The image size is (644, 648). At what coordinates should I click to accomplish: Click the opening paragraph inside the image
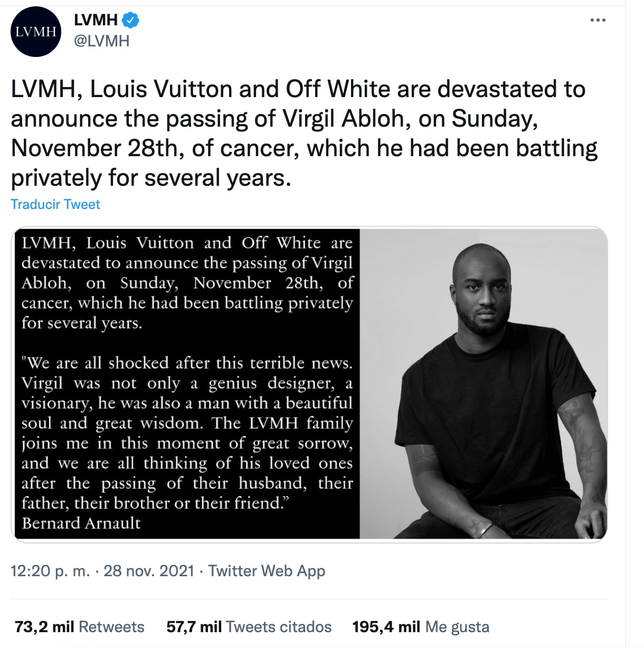[x=187, y=283]
